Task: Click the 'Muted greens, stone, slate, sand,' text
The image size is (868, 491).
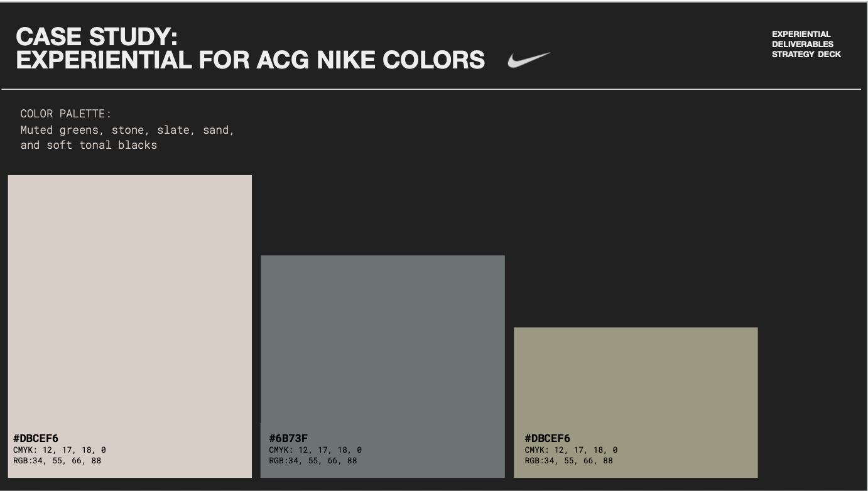Action: click(x=127, y=130)
